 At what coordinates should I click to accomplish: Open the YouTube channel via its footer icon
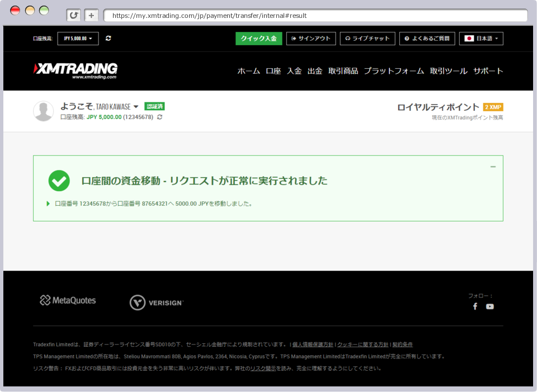[x=490, y=306]
